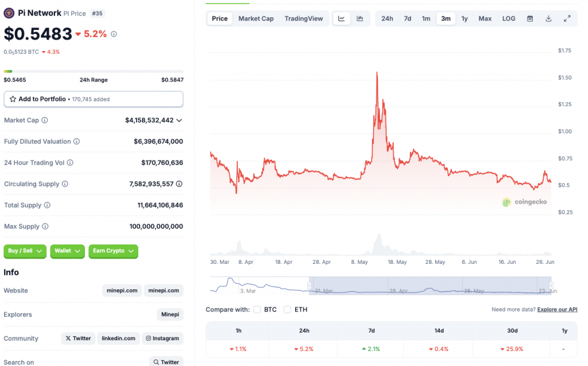The height and width of the screenshot is (366, 588).
Task: Click the 100,000,000,000 max supply value
Action: (156, 226)
